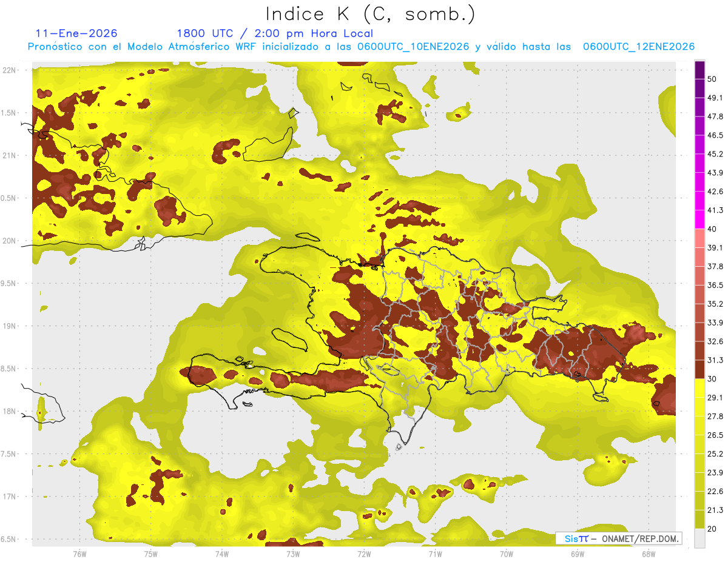Image resolution: width=728 pixels, height=562 pixels.
Task: Click the 74W longitude label
Action: click(222, 554)
